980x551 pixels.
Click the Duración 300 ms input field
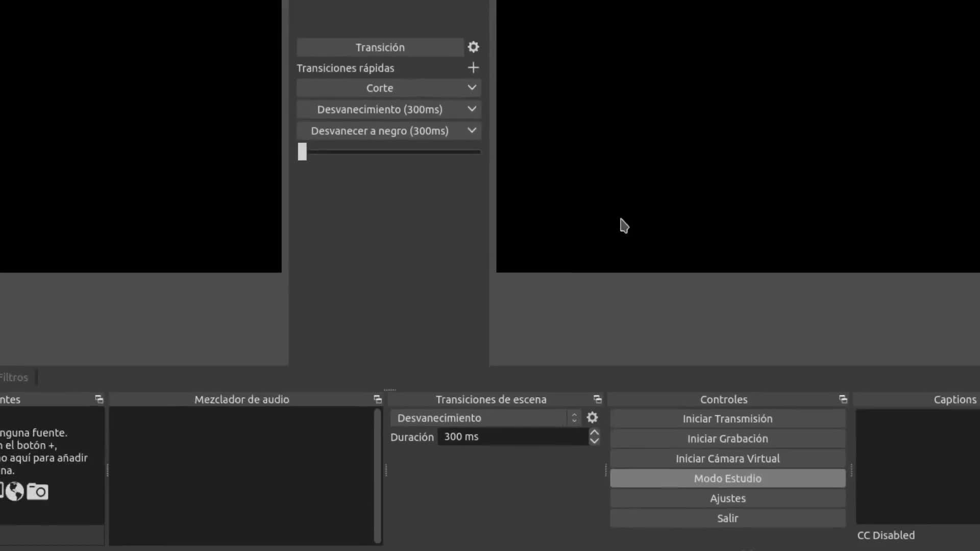(x=513, y=437)
